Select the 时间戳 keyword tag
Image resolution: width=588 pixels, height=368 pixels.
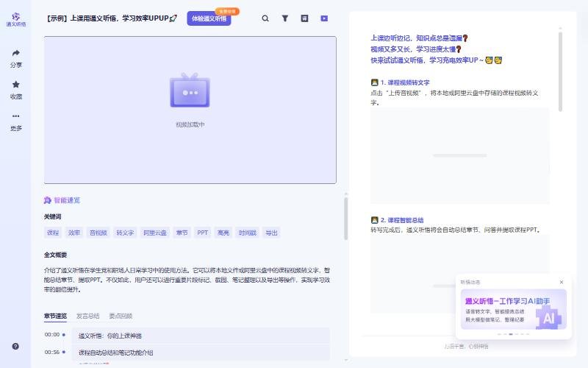coord(247,233)
